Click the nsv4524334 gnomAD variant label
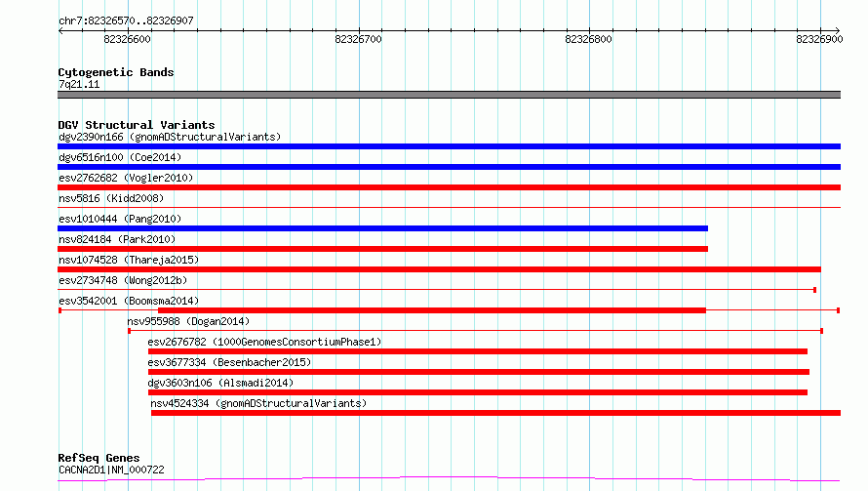The height and width of the screenshot is (491, 868). point(258,403)
